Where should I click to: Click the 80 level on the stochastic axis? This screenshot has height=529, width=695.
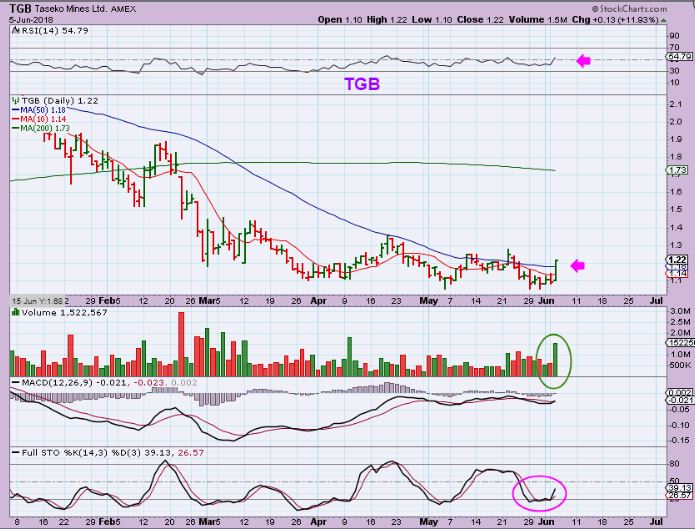tap(675, 464)
